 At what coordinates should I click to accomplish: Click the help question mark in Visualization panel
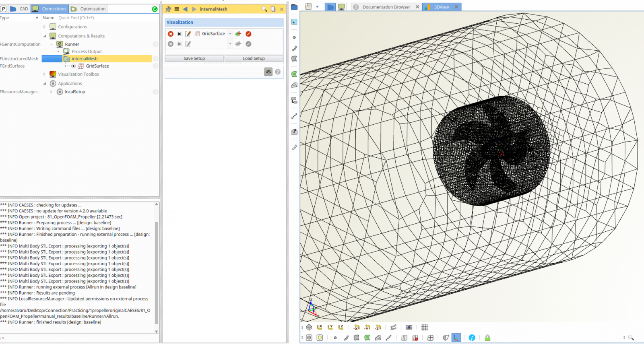pos(278,72)
